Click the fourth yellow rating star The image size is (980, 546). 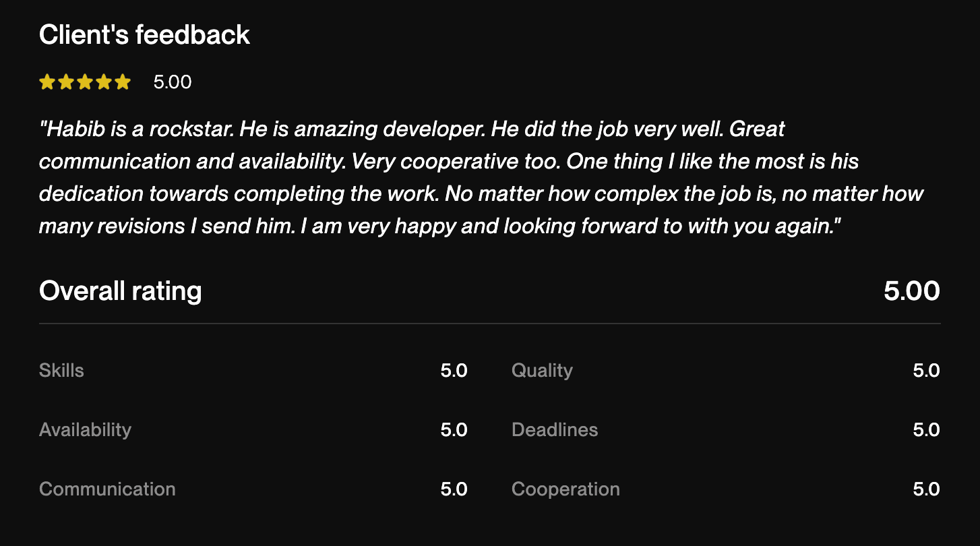coord(103,82)
